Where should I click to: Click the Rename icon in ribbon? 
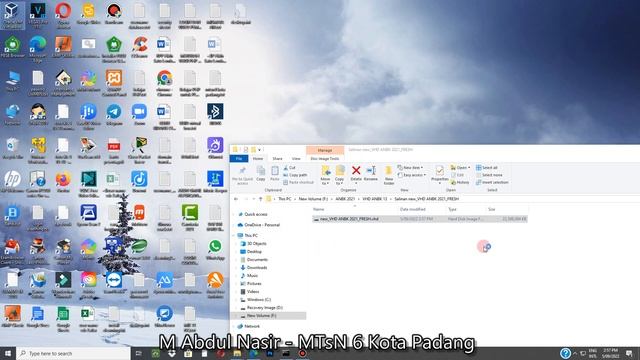tap(371, 171)
